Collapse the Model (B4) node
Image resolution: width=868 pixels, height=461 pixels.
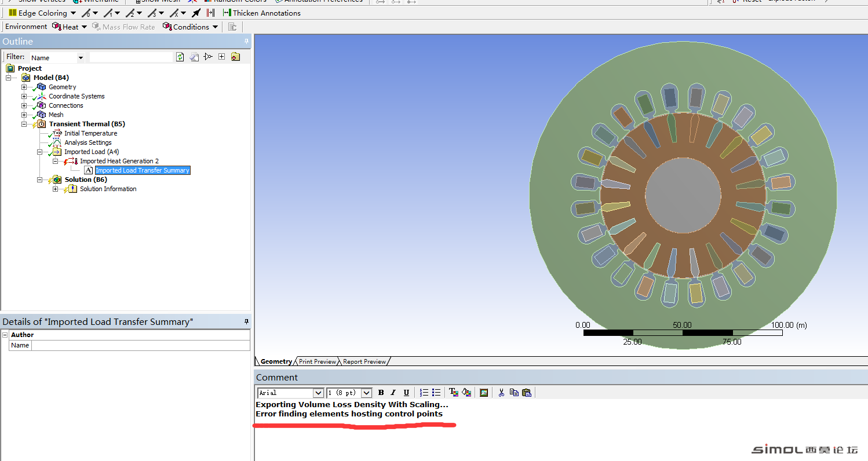(x=9, y=78)
